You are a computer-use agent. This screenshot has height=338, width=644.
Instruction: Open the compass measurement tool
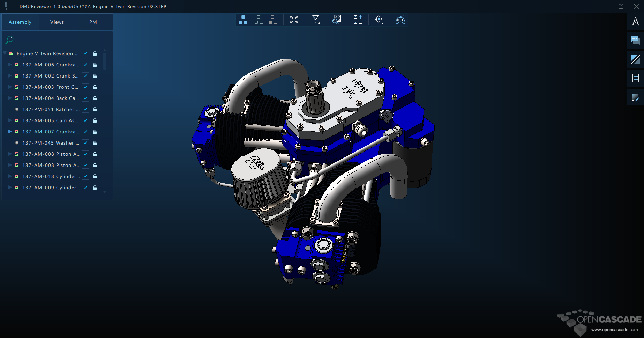(635, 22)
